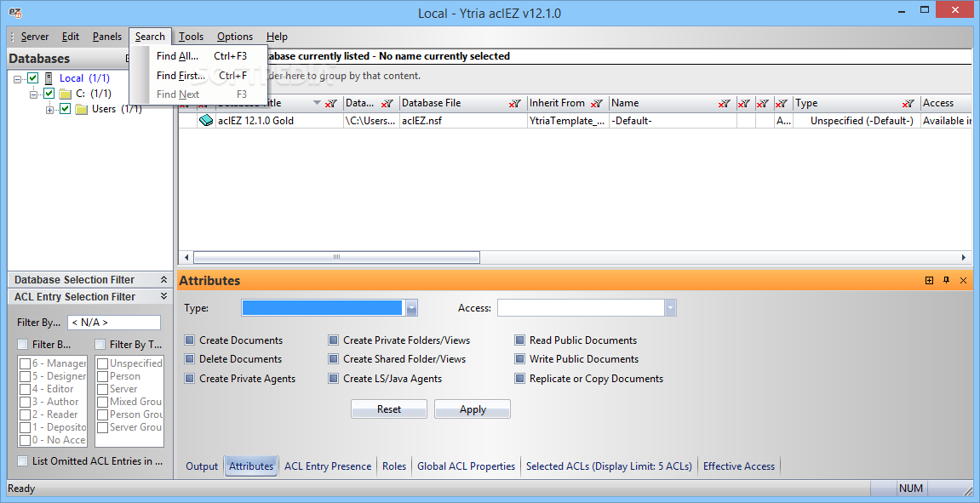Open the Panels menu
Viewport: 980px width, 503px height.
pos(107,37)
